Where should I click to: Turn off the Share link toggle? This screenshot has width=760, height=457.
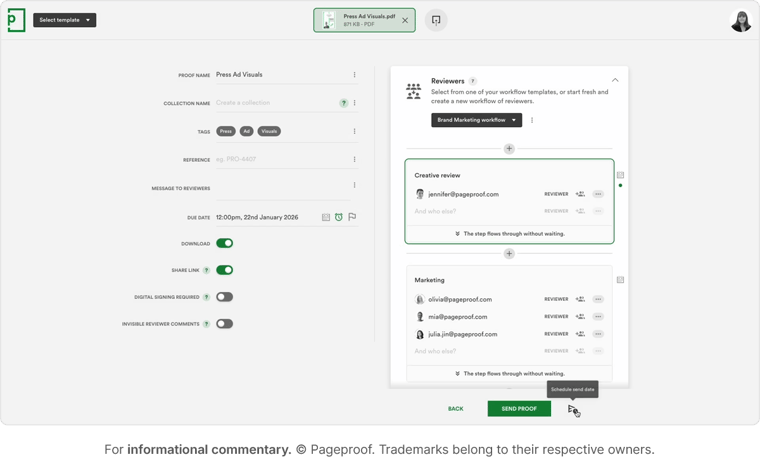224,270
